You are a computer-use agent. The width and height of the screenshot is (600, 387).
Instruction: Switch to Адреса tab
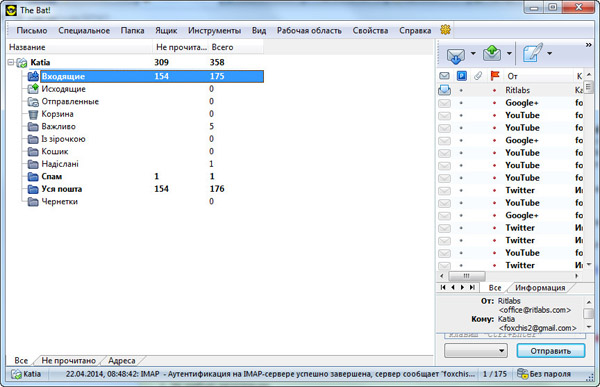[122, 361]
